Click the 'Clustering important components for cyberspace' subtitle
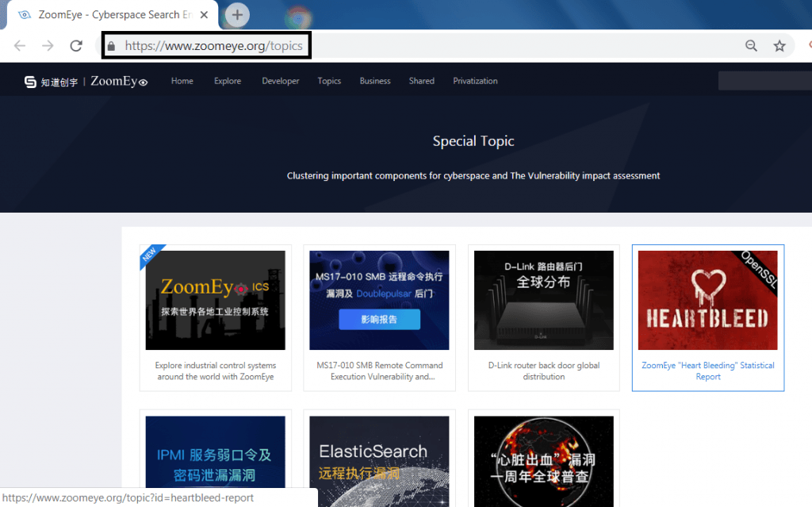The width and height of the screenshot is (812, 507). coord(473,175)
